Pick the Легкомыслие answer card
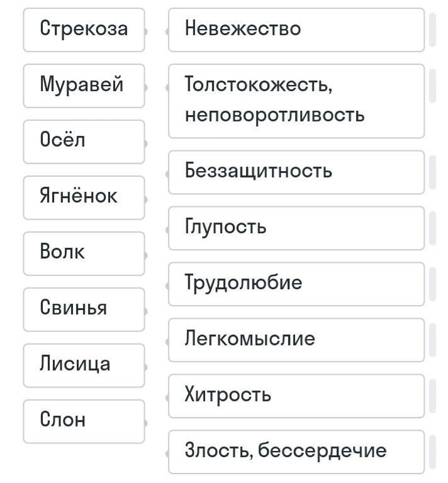 pos(296,340)
